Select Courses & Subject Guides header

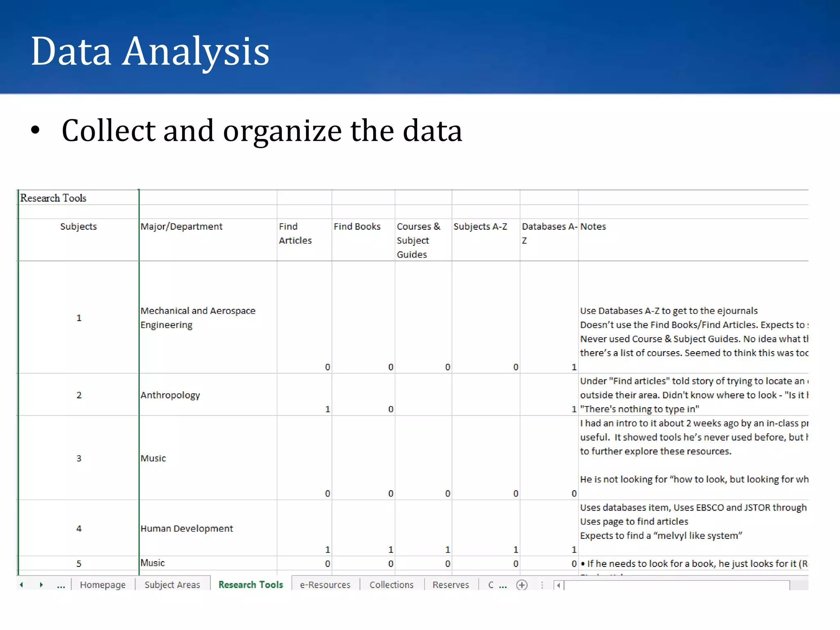tap(423, 240)
